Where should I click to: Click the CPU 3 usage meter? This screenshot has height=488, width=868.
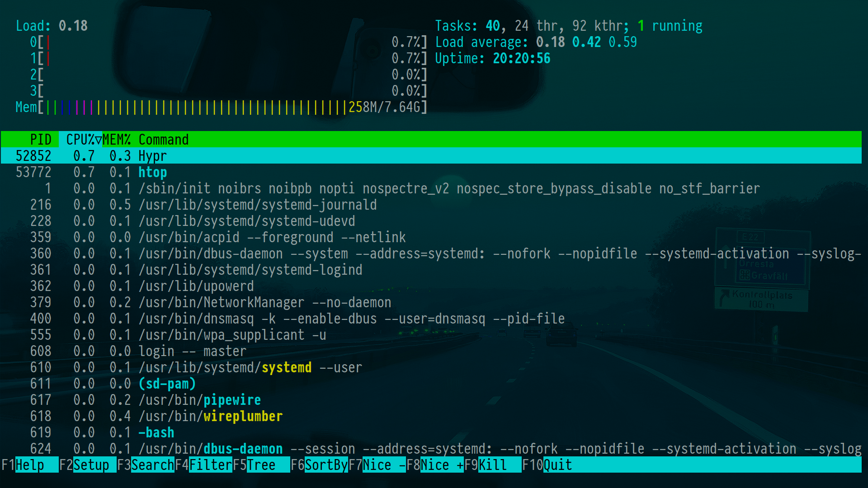(228, 90)
